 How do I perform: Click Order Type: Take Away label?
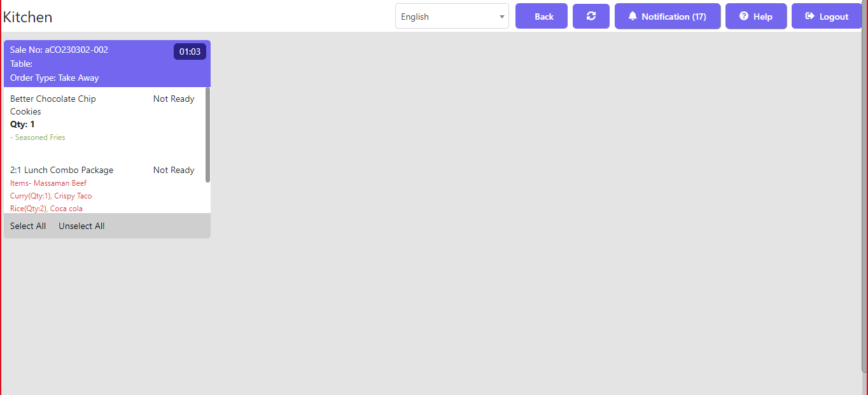(x=55, y=78)
